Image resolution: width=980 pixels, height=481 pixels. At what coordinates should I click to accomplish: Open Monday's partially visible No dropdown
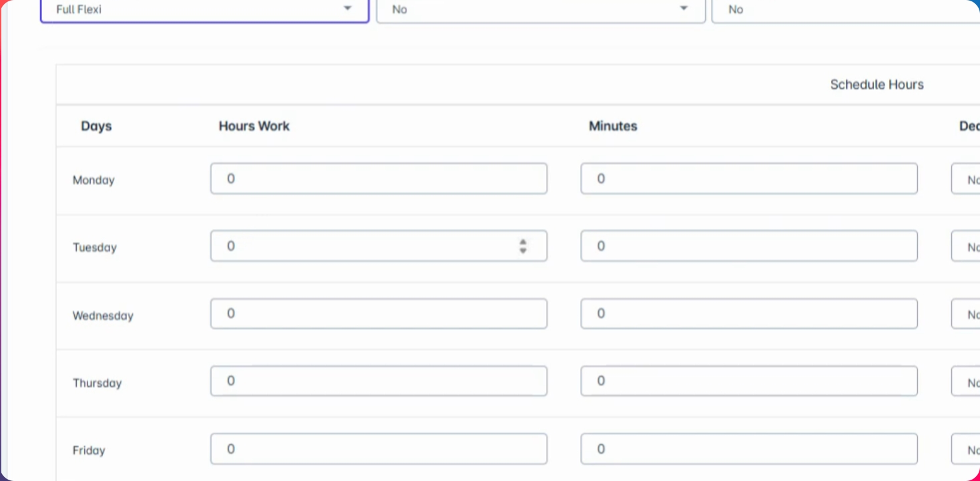967,180
